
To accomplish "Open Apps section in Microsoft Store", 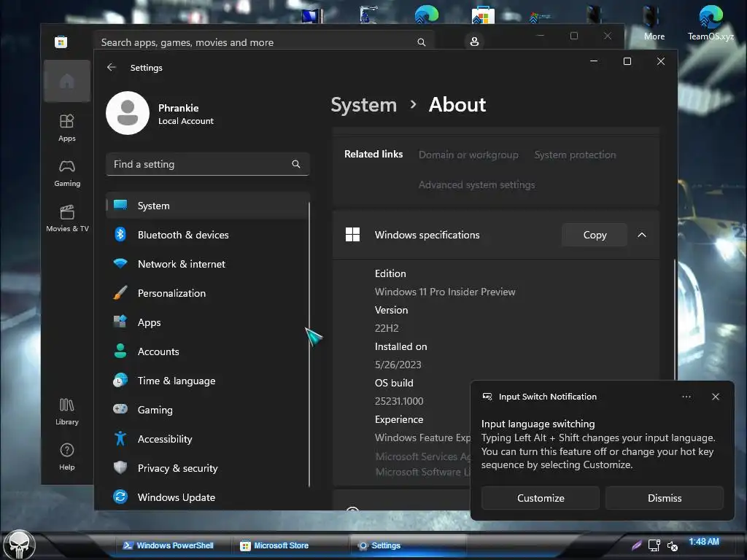I will 66,128.
